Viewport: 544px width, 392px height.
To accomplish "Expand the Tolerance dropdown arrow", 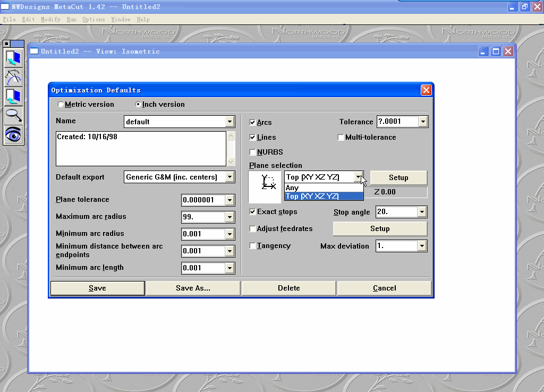I will (423, 122).
